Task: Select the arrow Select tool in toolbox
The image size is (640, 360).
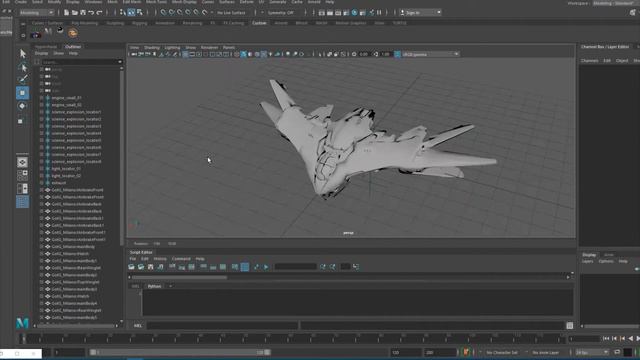Action: (x=23, y=53)
